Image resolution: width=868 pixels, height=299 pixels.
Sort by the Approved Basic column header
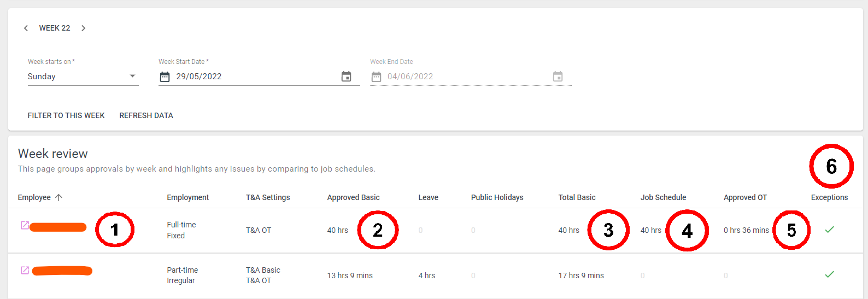pyautogui.click(x=353, y=197)
